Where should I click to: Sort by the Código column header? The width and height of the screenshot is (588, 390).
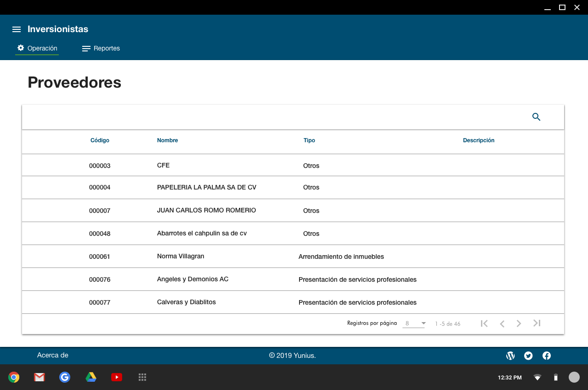tap(100, 140)
